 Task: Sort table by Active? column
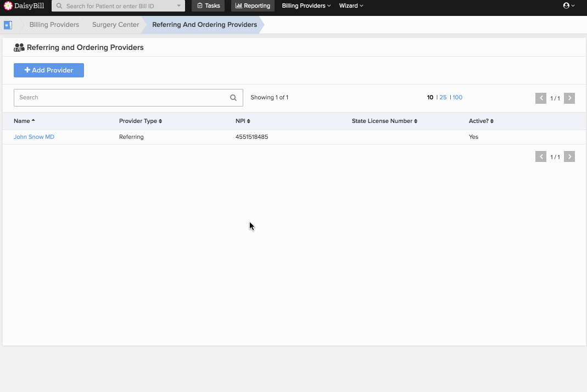click(481, 121)
